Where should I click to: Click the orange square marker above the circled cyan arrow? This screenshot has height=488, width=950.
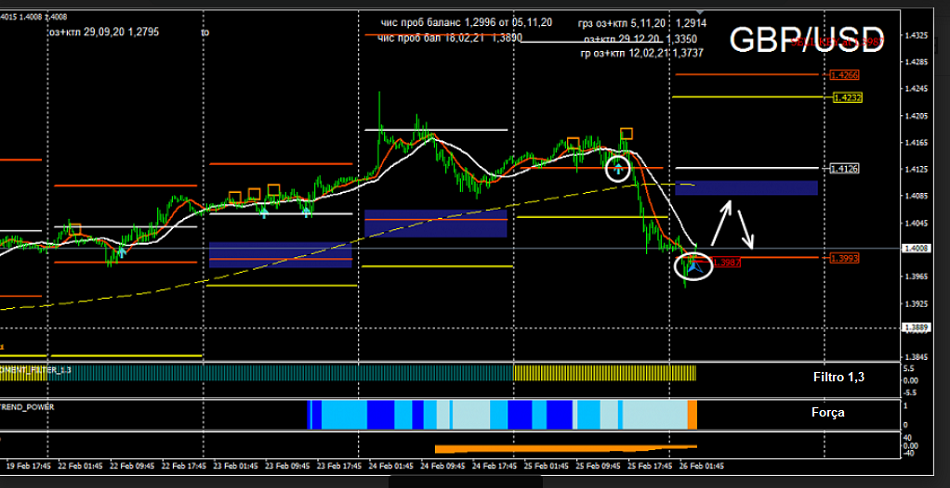coord(626,133)
